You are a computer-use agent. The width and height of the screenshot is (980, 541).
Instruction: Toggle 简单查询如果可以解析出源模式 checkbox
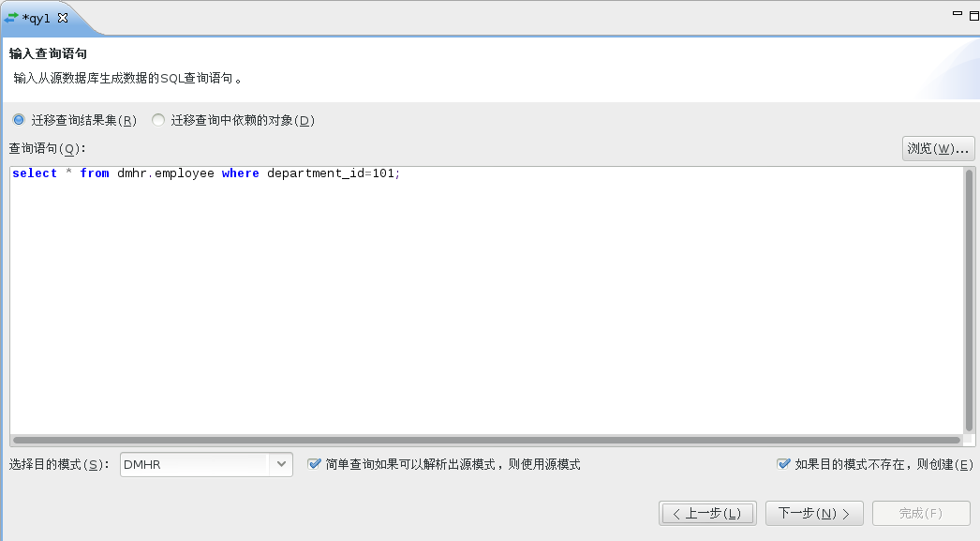pos(314,464)
